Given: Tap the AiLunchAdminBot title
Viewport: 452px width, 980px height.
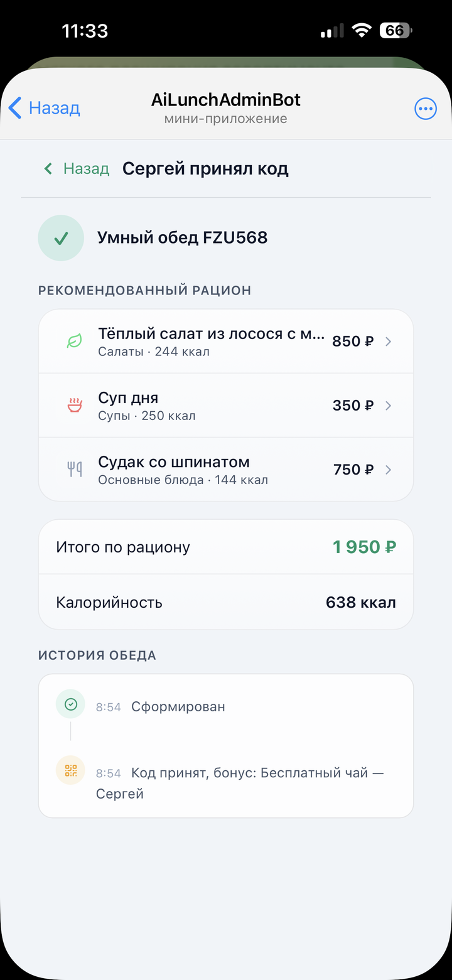Looking at the screenshot, I should (x=226, y=99).
